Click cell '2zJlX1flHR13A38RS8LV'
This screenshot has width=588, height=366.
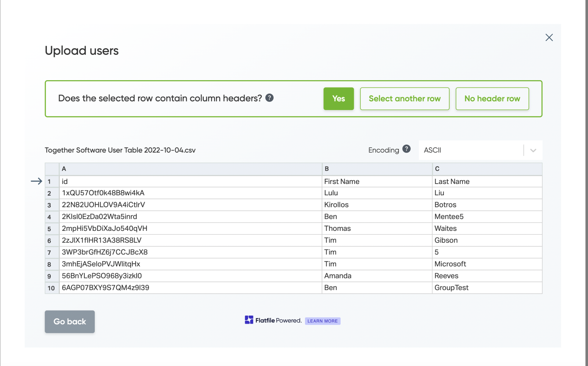click(x=191, y=241)
